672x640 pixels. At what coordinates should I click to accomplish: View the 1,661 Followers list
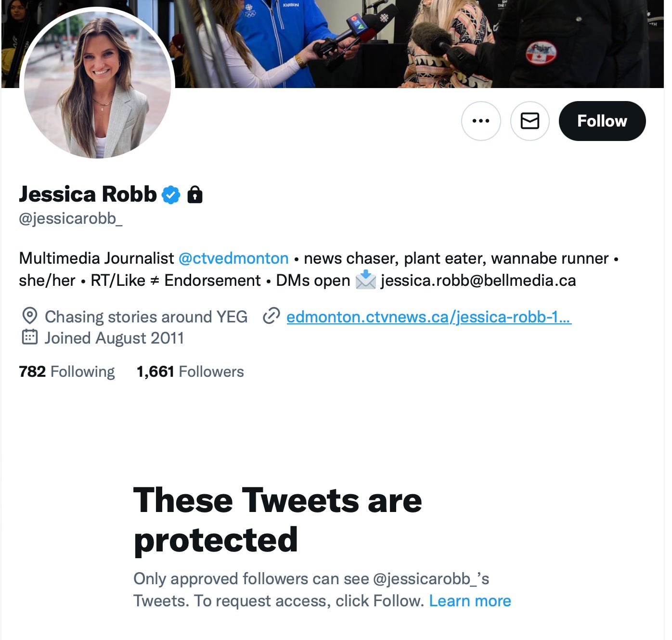click(x=190, y=371)
